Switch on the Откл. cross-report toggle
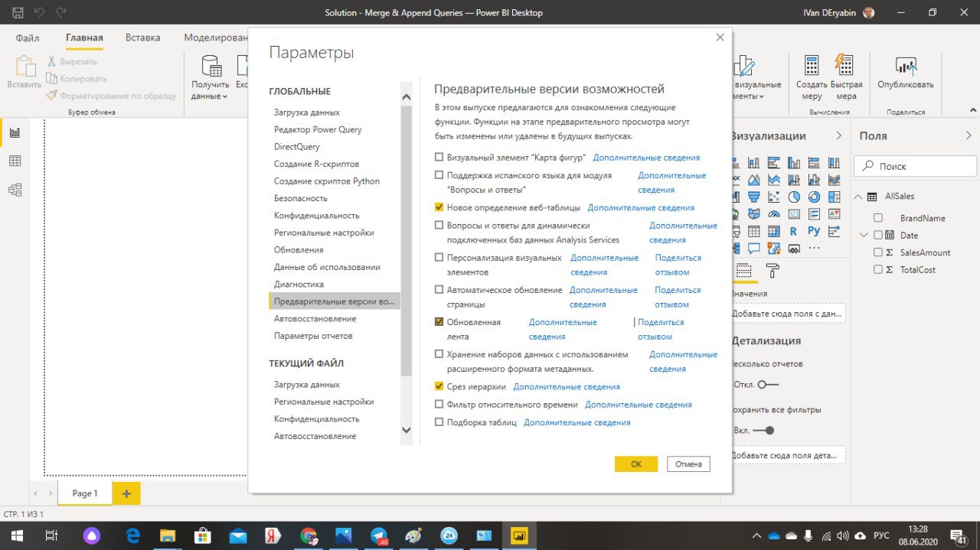The height and width of the screenshot is (550, 980). 768,384
